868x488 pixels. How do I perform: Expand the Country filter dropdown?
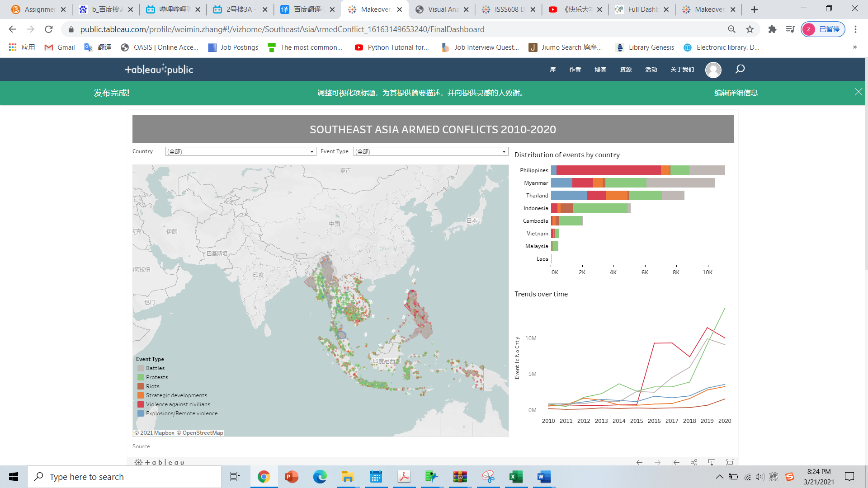click(311, 152)
